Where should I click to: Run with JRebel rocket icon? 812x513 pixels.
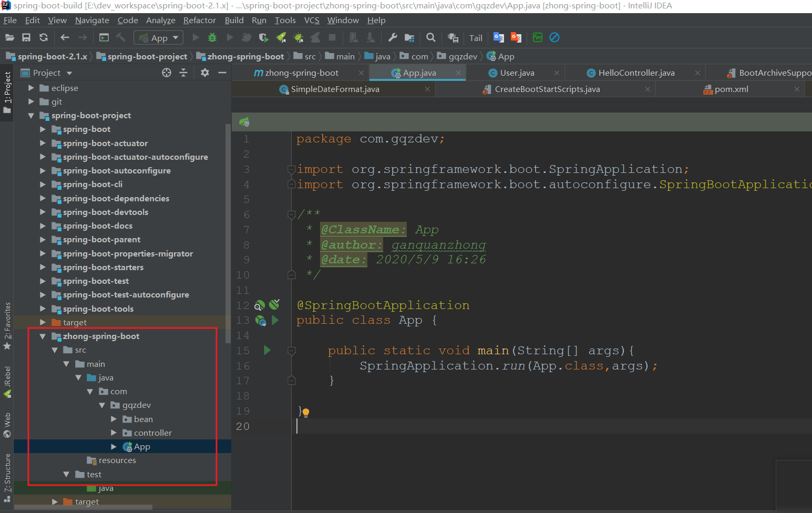(x=281, y=37)
